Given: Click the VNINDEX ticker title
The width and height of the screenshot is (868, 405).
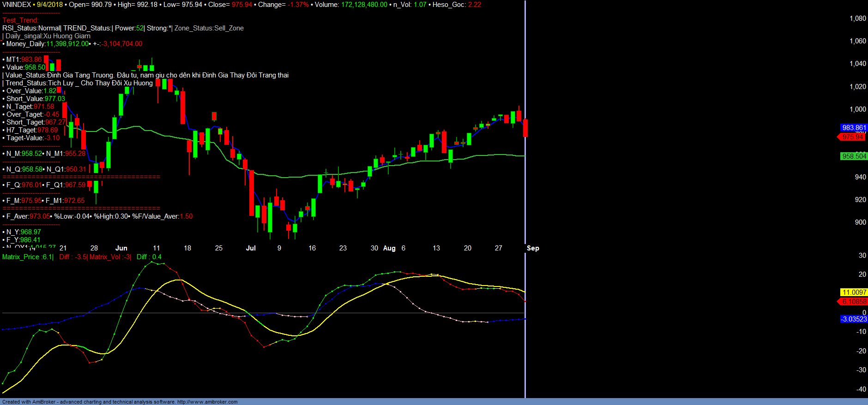Looking at the screenshot, I should 17,5.
